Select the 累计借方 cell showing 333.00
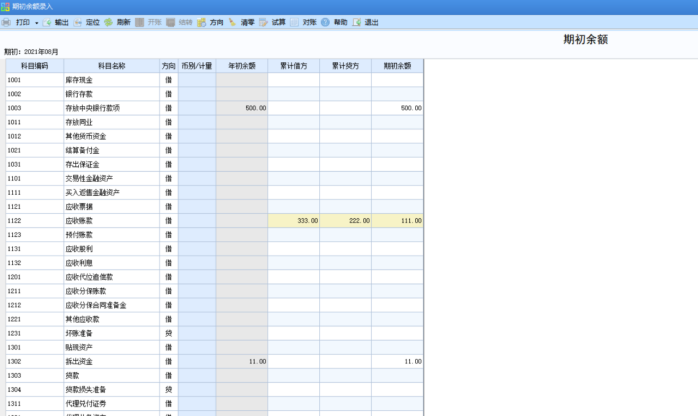Screen dimensions: 698x417 [293, 219]
